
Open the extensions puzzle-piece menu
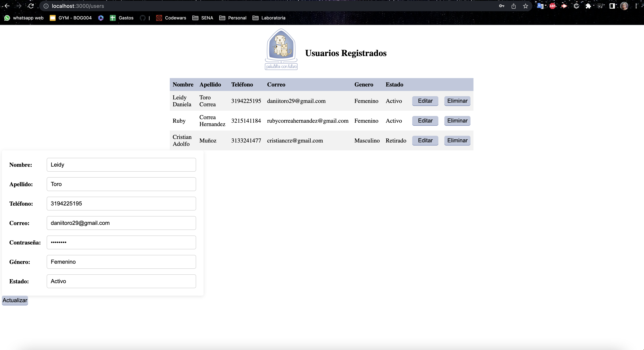tap(589, 6)
